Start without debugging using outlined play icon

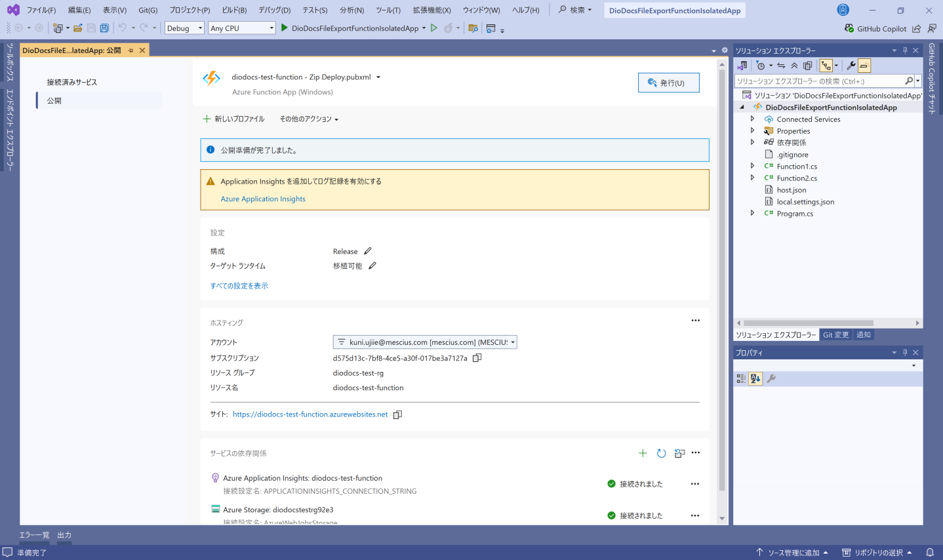(x=434, y=28)
